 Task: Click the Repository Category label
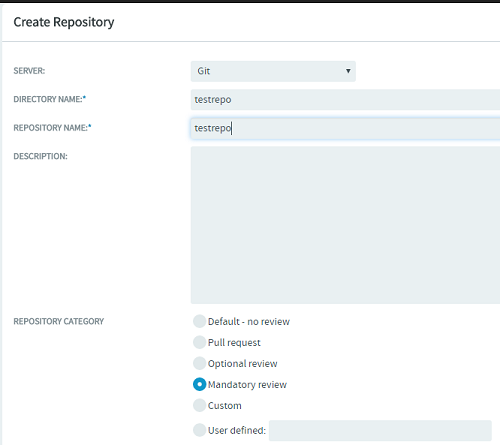[59, 321]
